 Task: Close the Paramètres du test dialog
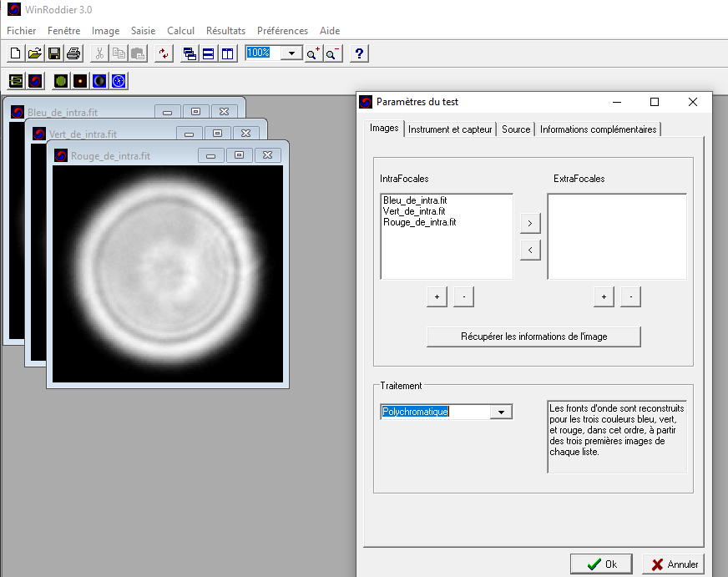[x=693, y=102]
